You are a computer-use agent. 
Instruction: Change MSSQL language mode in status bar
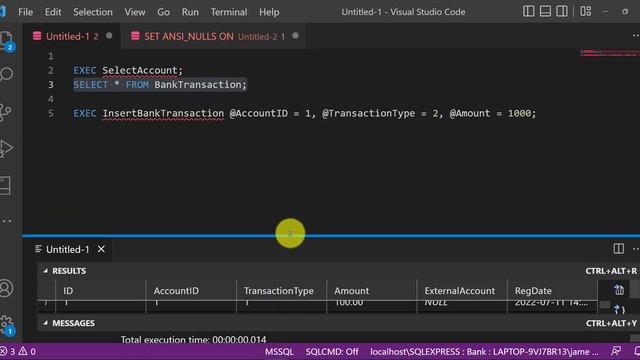(x=279, y=351)
